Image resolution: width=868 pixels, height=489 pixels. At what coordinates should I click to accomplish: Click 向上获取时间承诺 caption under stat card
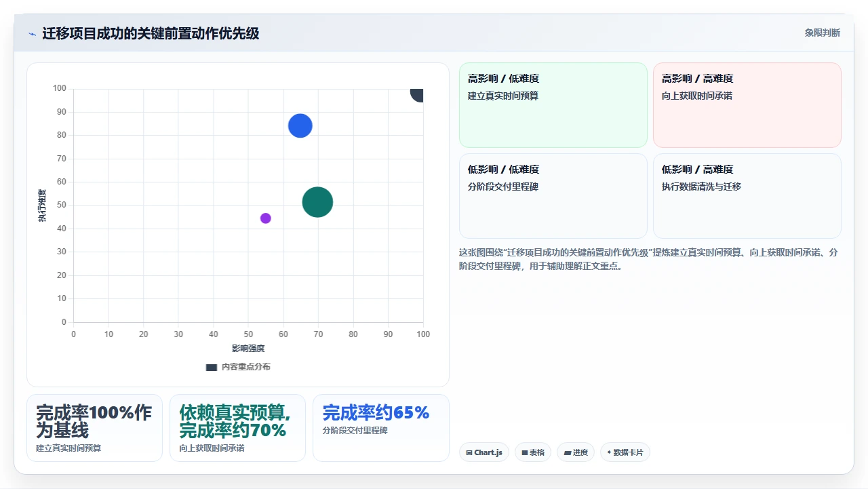pos(212,448)
